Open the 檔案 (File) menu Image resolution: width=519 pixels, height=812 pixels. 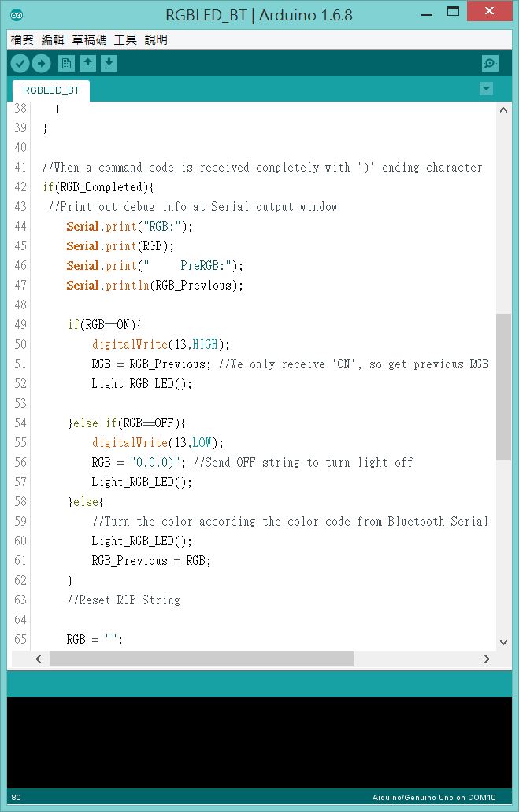22,40
